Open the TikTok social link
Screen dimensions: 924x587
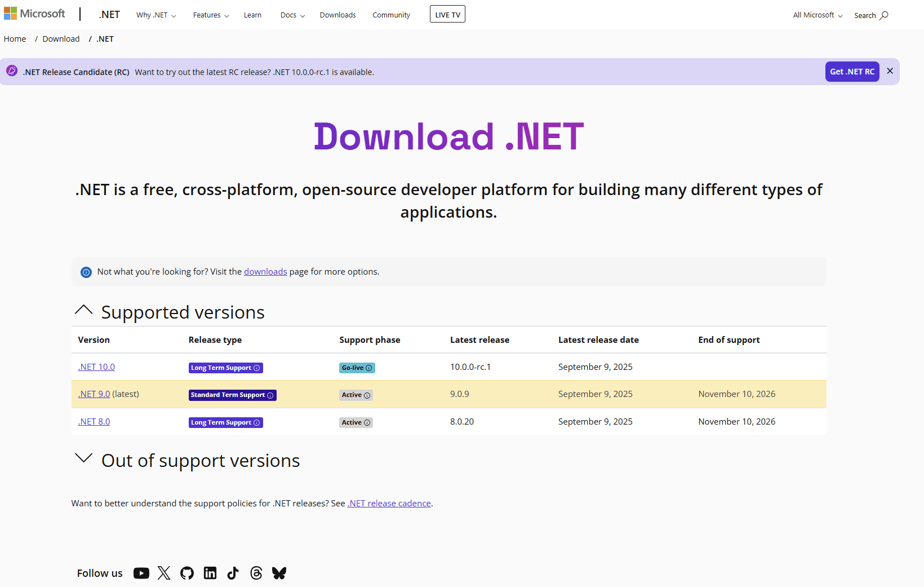coord(233,573)
